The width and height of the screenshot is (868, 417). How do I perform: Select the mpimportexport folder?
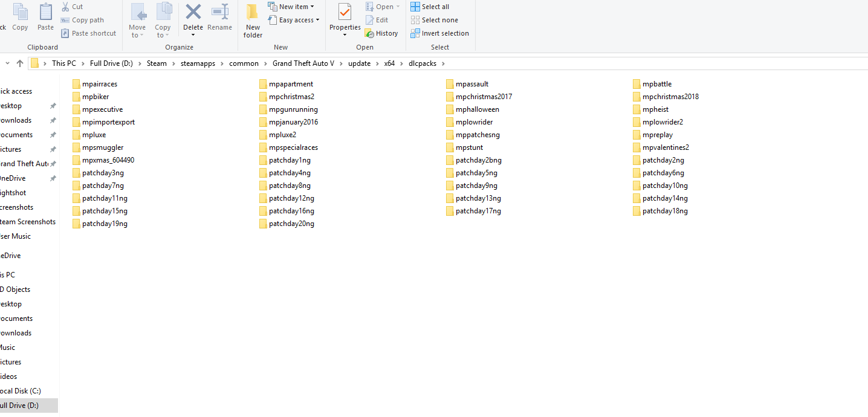click(103, 122)
